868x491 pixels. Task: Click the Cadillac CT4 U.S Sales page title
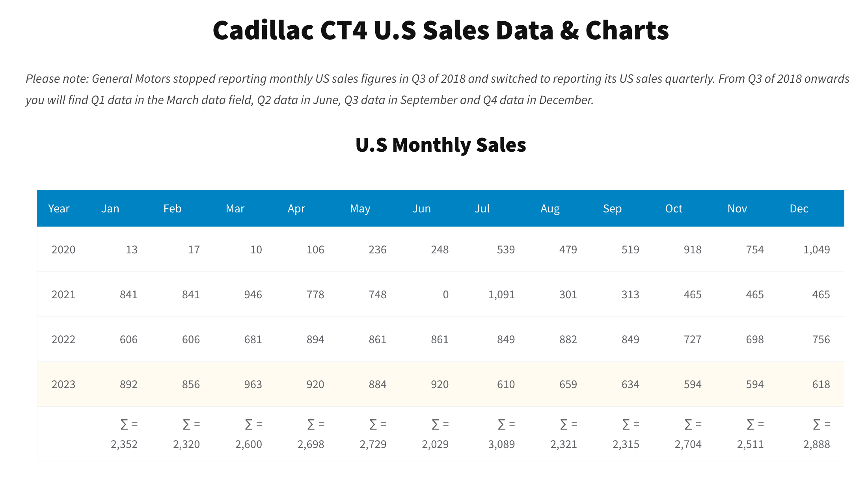tap(441, 30)
